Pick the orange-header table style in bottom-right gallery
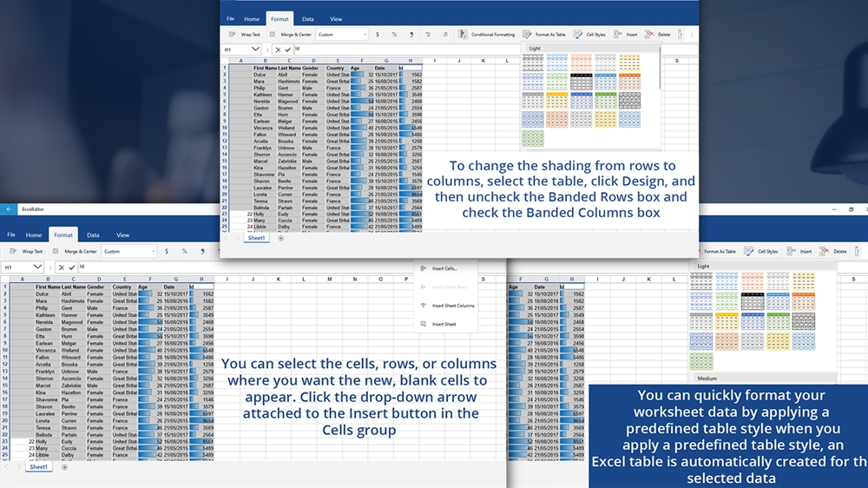This screenshot has height=488, width=868. point(803,301)
